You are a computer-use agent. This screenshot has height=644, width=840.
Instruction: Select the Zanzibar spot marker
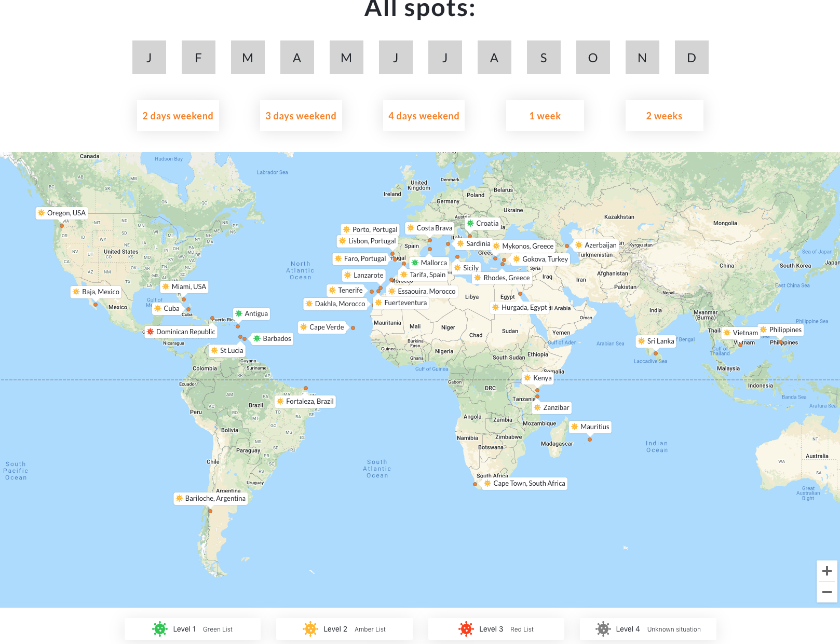tap(551, 407)
